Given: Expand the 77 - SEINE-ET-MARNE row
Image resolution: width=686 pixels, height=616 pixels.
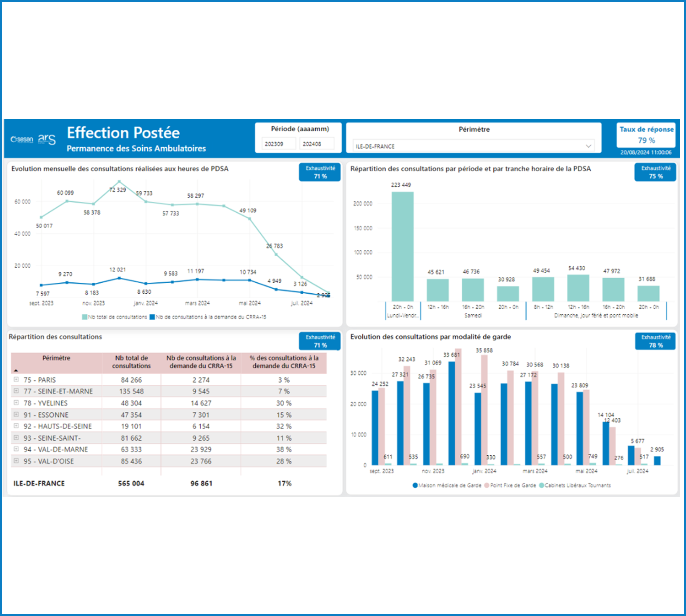Looking at the screenshot, I should coord(16,391).
